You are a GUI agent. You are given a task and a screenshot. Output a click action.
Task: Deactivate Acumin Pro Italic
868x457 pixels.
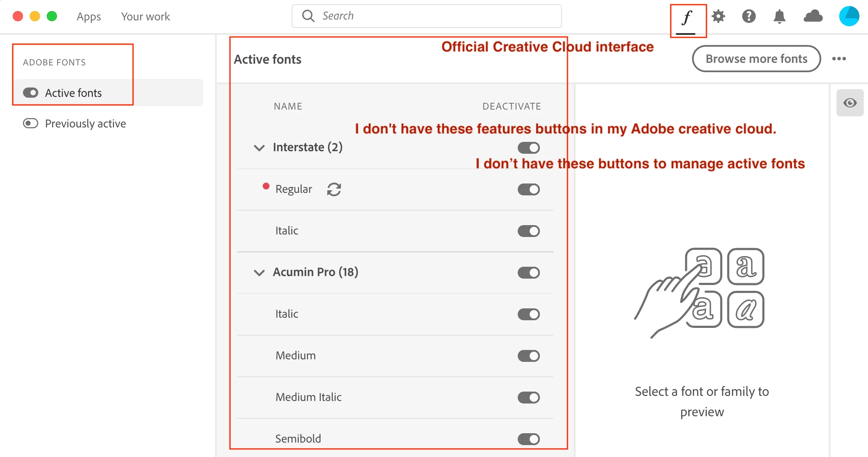(529, 314)
